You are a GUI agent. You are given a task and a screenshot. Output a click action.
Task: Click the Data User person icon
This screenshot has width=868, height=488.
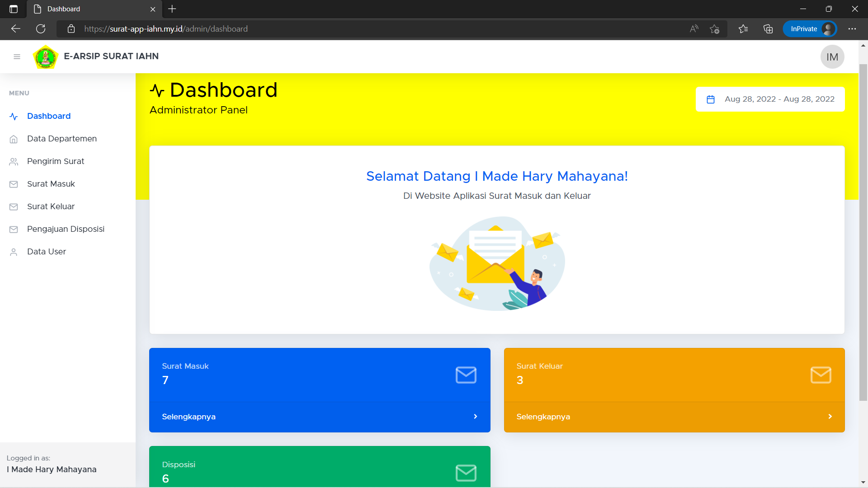coord(14,252)
